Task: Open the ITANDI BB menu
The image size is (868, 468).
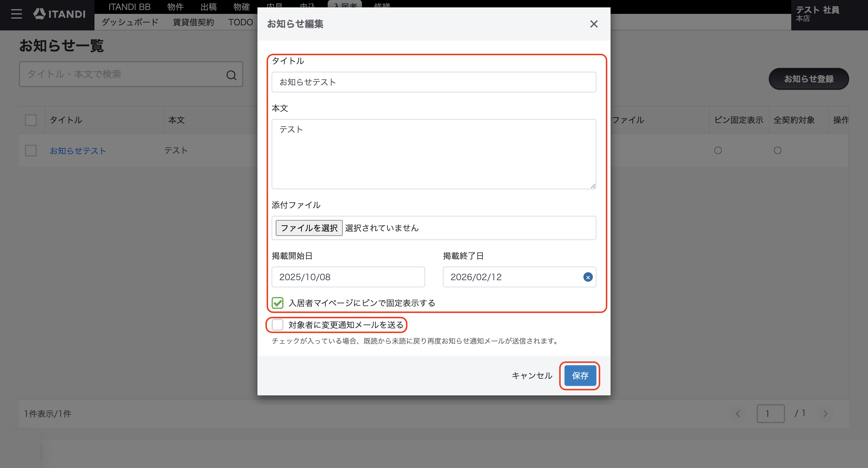Action: 129,7
